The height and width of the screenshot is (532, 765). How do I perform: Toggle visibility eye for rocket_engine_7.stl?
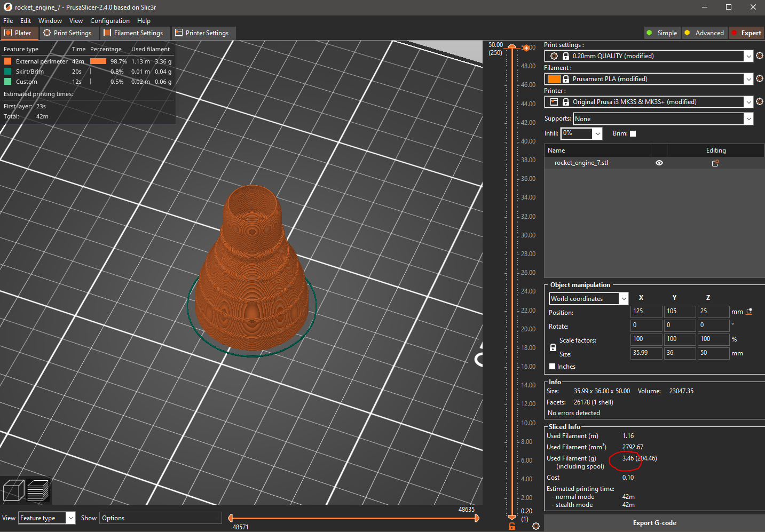pyautogui.click(x=659, y=163)
